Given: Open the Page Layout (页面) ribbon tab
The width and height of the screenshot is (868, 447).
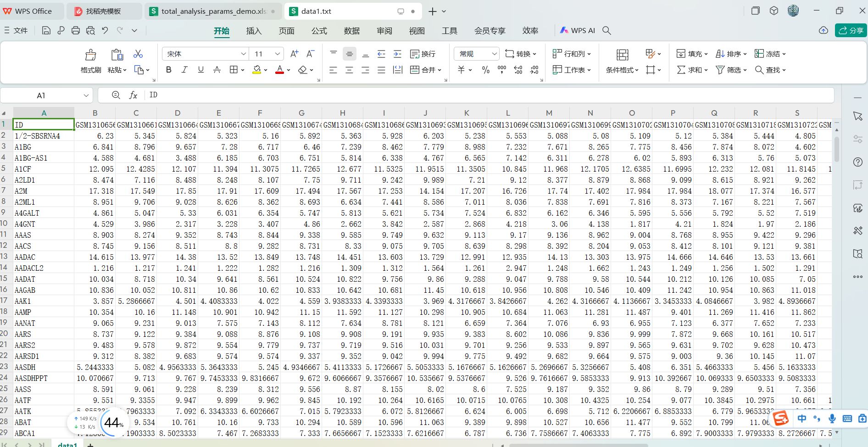Looking at the screenshot, I should click(286, 31).
